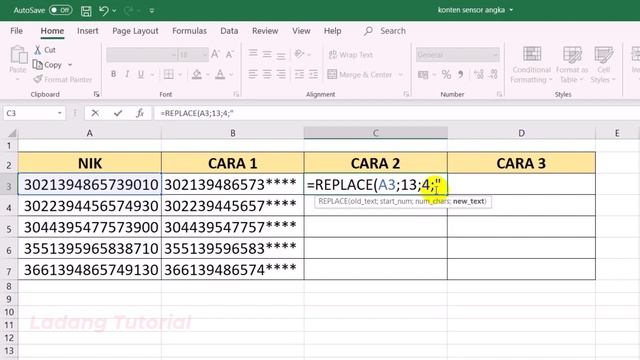Click the Undo arrow icon
This screenshot has height=360, width=640.
[x=104, y=11]
